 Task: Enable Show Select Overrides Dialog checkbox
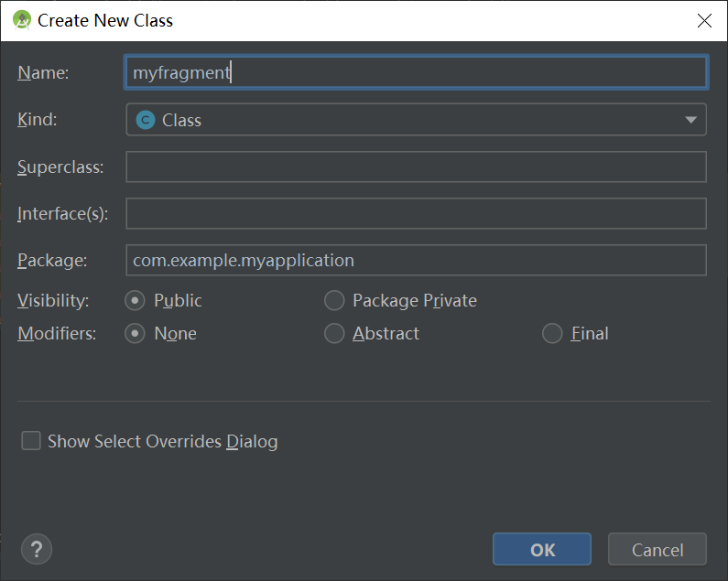pos(31,441)
